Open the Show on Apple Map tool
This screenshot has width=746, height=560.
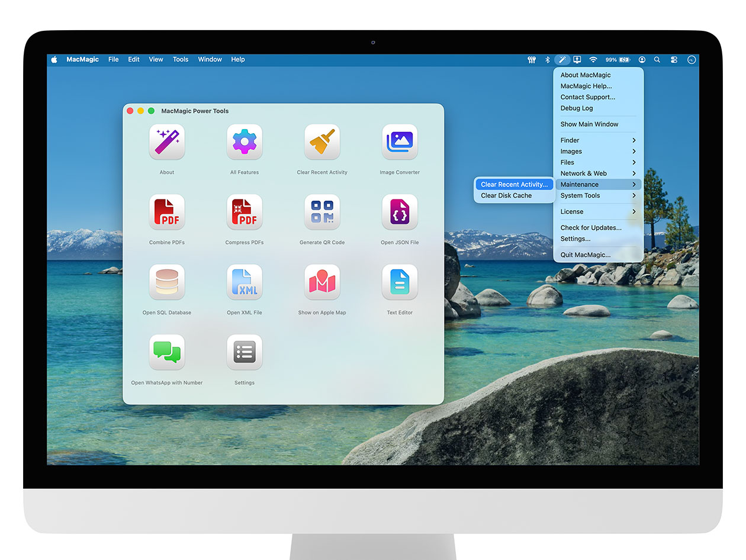click(322, 282)
